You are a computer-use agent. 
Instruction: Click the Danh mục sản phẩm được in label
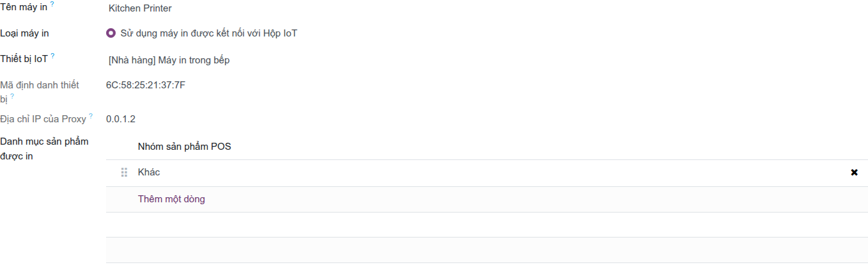click(x=44, y=149)
